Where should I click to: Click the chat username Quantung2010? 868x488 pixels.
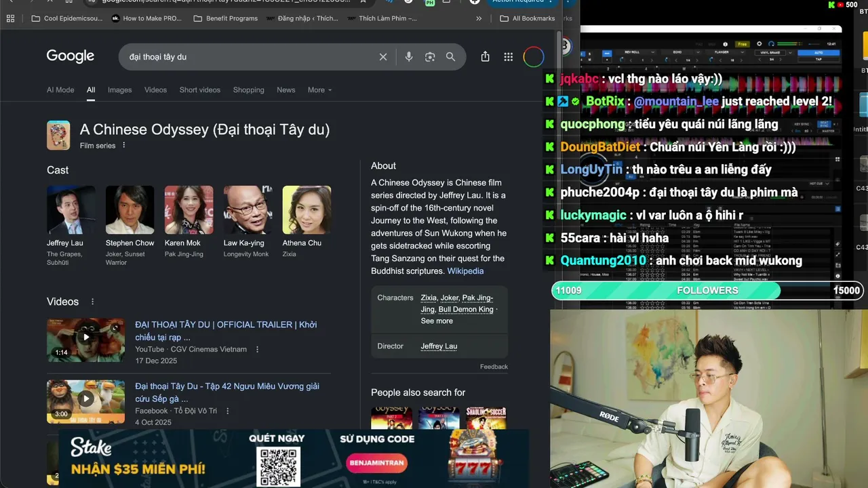(604, 261)
